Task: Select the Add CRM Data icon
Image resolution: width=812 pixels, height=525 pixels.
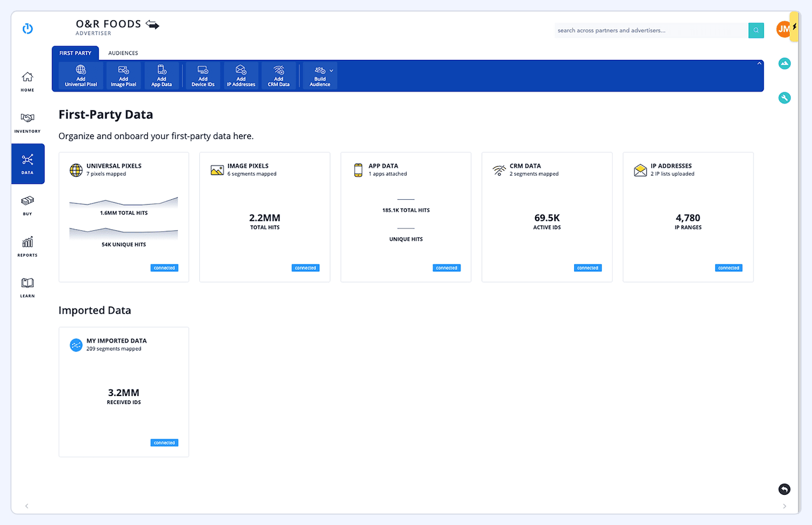Action: pos(278,75)
